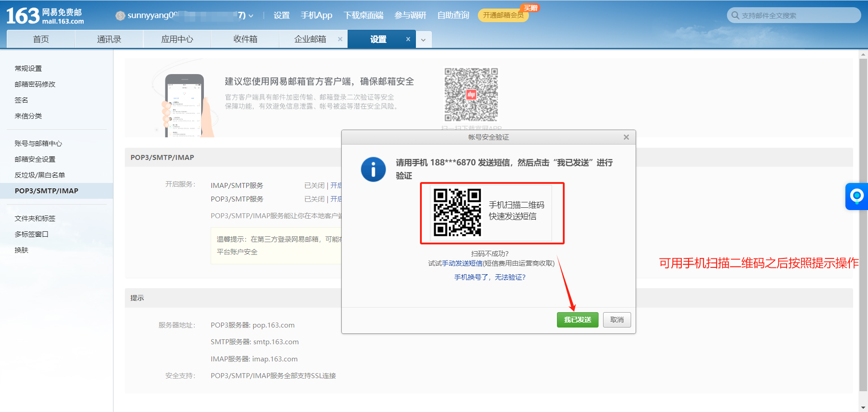
Task: Open 文件夹和标签 in the sidebar
Action: pyautogui.click(x=35, y=219)
